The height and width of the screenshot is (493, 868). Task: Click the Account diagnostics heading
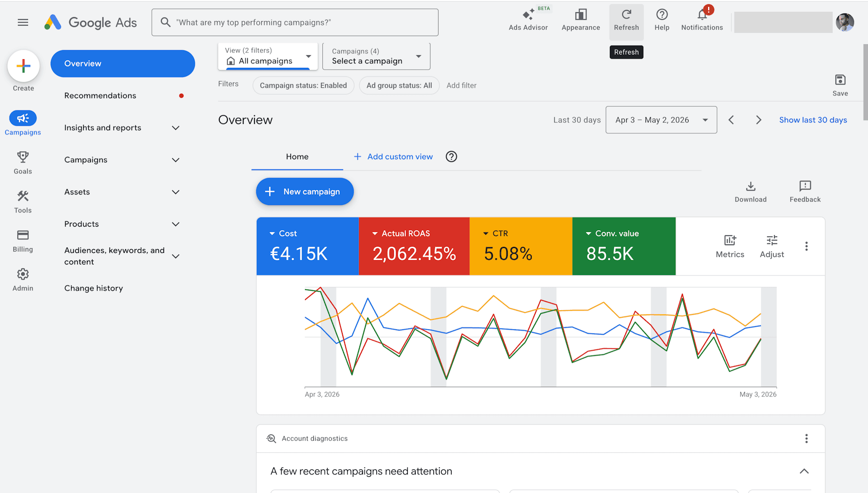tap(315, 438)
